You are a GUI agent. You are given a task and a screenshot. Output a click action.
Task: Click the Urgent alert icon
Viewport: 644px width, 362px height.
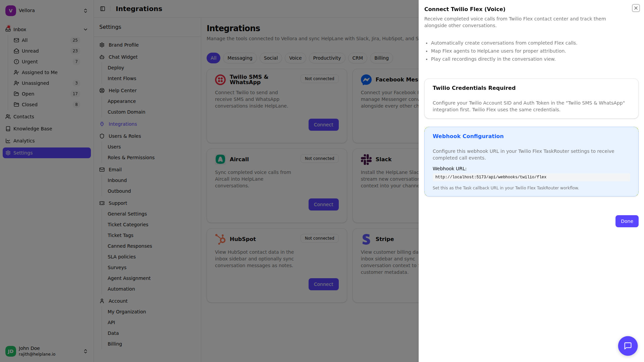pos(16,62)
